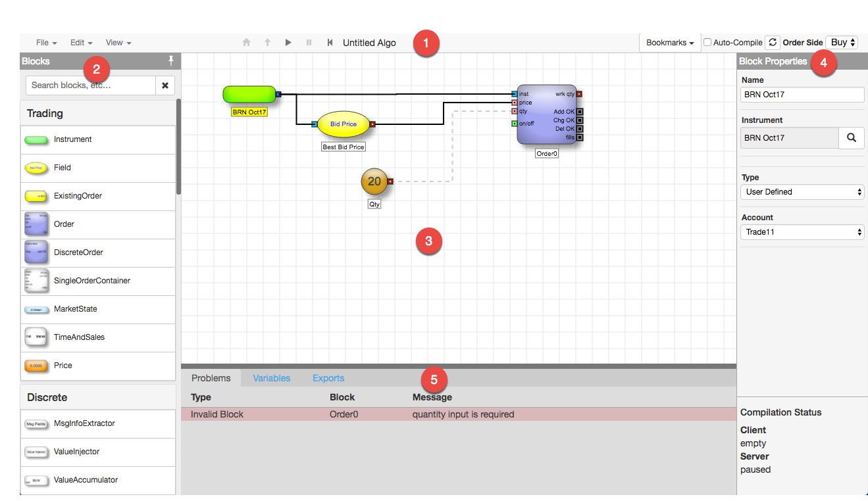Click the Discrete category header
Image resolution: width=868 pixels, height=501 pixels.
pyautogui.click(x=98, y=397)
